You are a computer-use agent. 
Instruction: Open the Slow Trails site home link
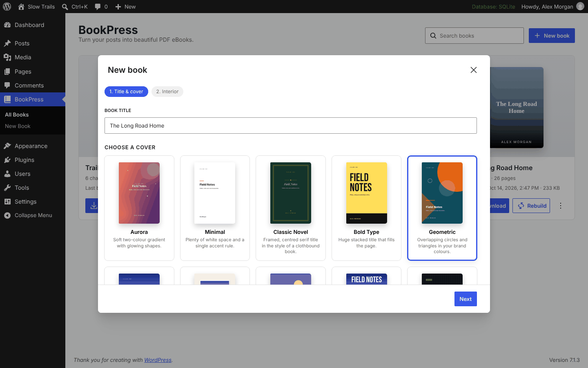[36, 7]
